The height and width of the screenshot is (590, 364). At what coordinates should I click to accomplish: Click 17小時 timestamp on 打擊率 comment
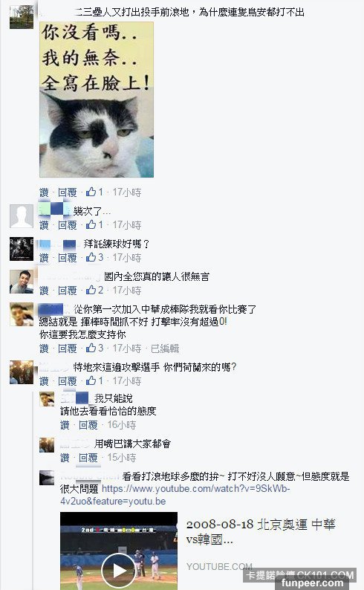(x=127, y=349)
